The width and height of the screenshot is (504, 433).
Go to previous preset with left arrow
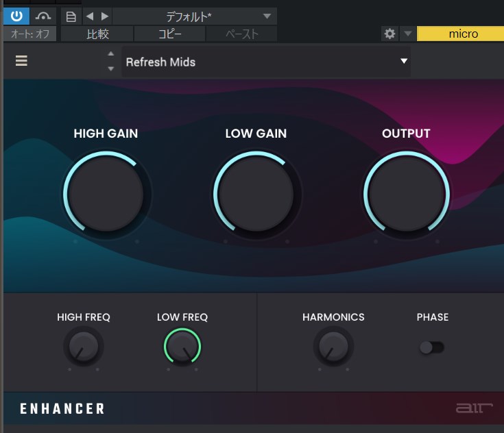[91, 16]
